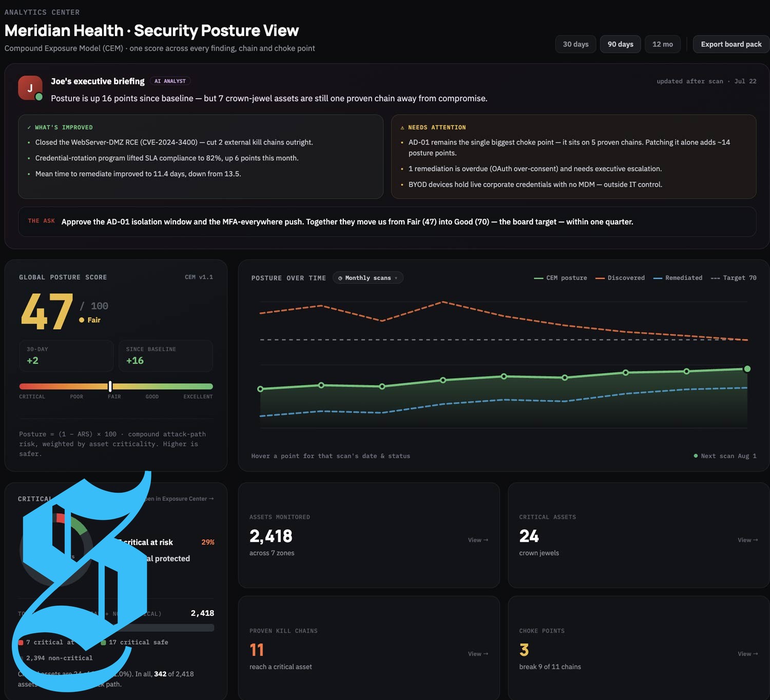The image size is (770, 700).
Task: Click the posture score gauge marker
Action: pyautogui.click(x=110, y=386)
